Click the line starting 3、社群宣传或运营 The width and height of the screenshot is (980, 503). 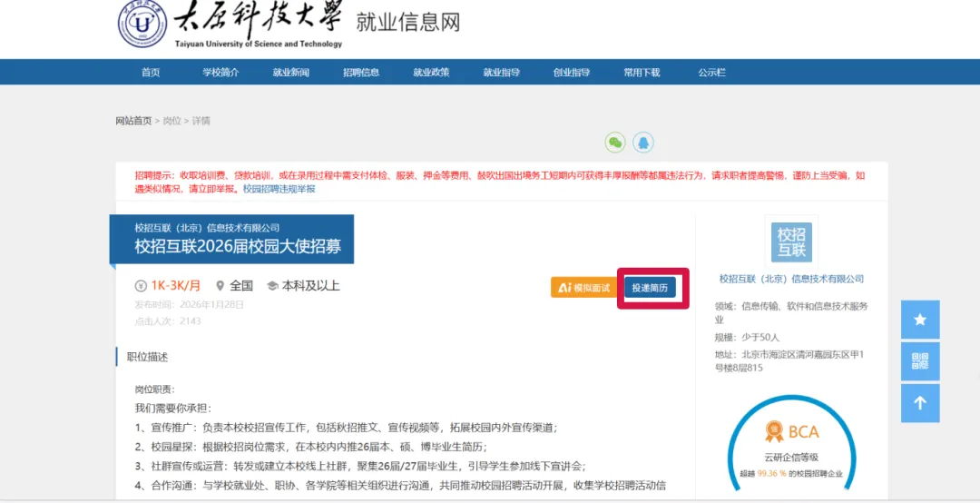360,466
